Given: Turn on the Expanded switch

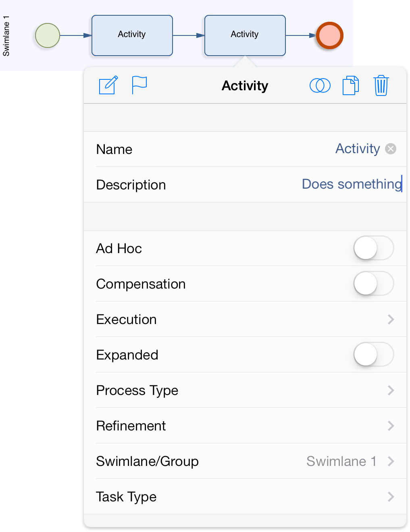Looking at the screenshot, I should tap(374, 354).
